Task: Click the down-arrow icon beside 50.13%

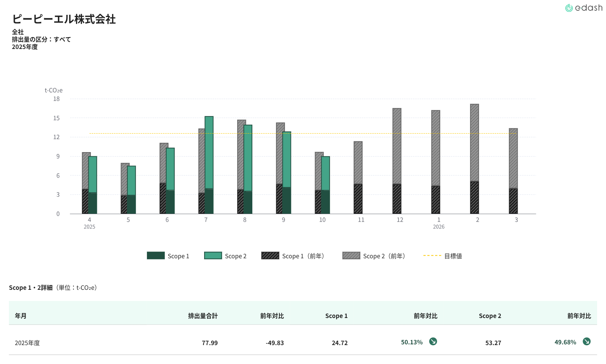Action: pyautogui.click(x=433, y=342)
